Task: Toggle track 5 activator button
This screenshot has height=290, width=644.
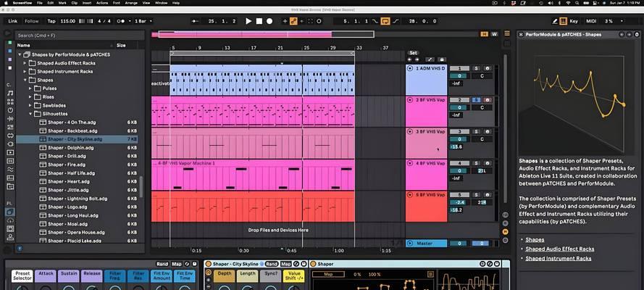Action: click(x=460, y=195)
